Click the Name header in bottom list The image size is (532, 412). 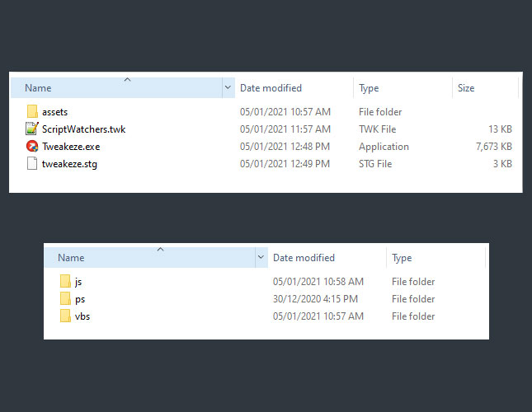(71, 258)
